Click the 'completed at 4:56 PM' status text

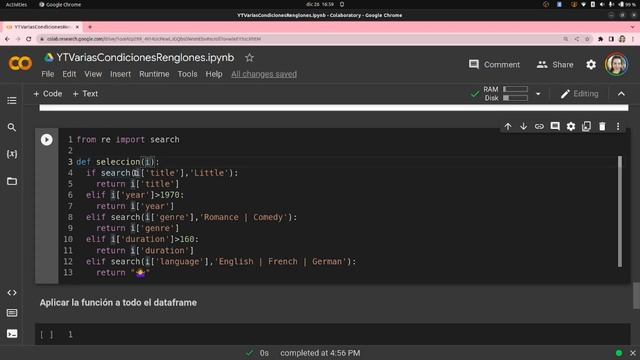320,353
